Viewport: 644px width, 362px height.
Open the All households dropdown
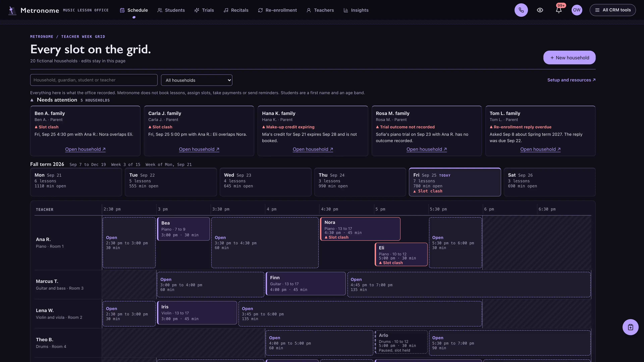click(x=197, y=80)
